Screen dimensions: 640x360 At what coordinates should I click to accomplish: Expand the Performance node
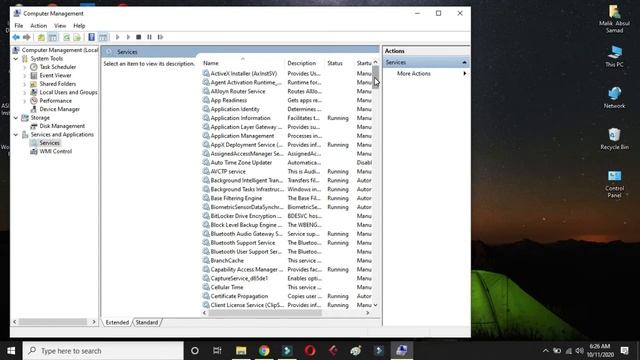coord(25,101)
